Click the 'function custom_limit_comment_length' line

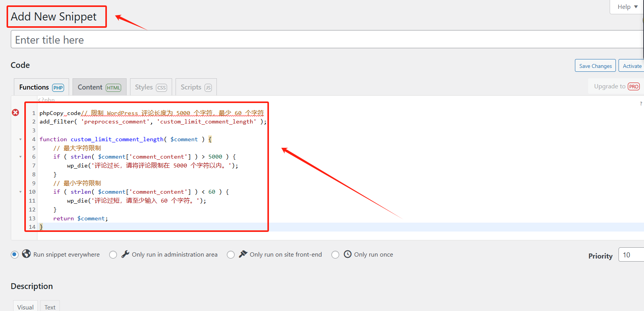click(126, 139)
